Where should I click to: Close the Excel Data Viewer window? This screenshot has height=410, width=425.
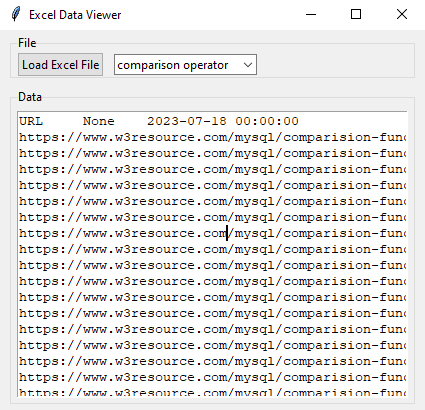pyautogui.click(x=402, y=14)
